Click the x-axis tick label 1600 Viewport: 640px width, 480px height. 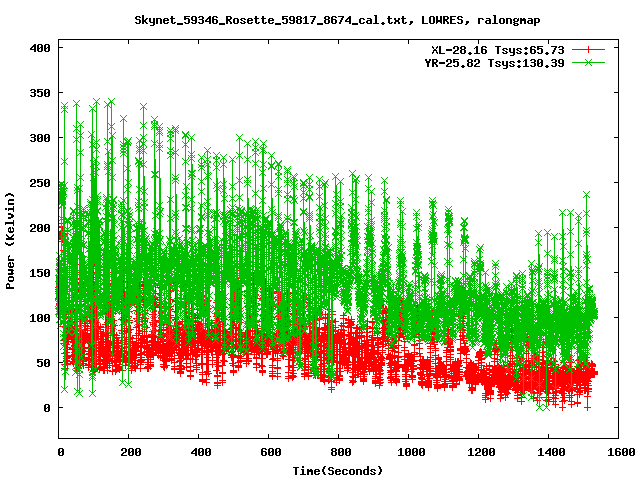(621, 452)
